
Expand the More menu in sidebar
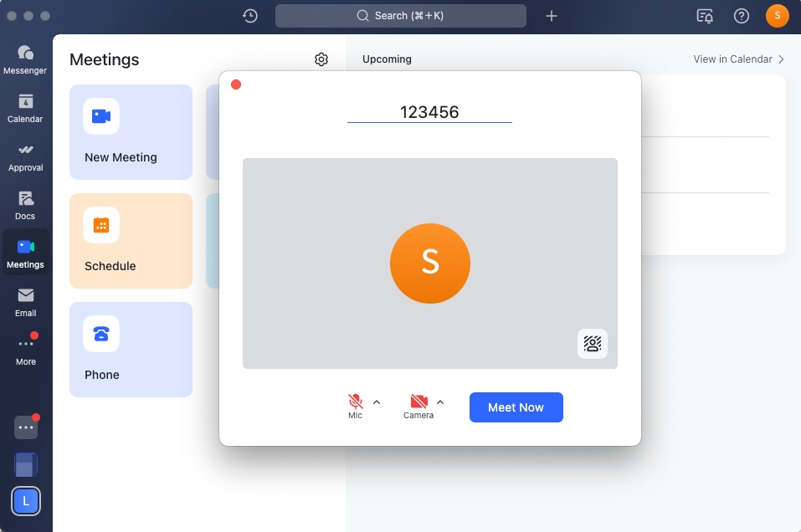[25, 350]
